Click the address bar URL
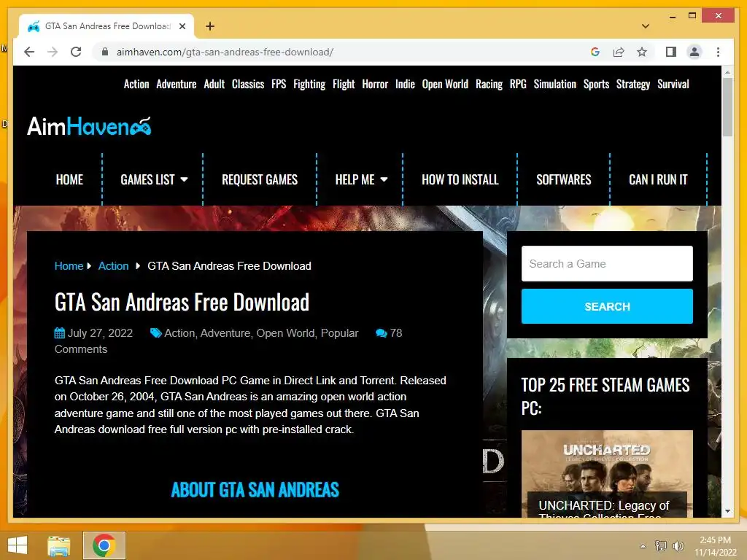747x560 pixels. pos(225,52)
